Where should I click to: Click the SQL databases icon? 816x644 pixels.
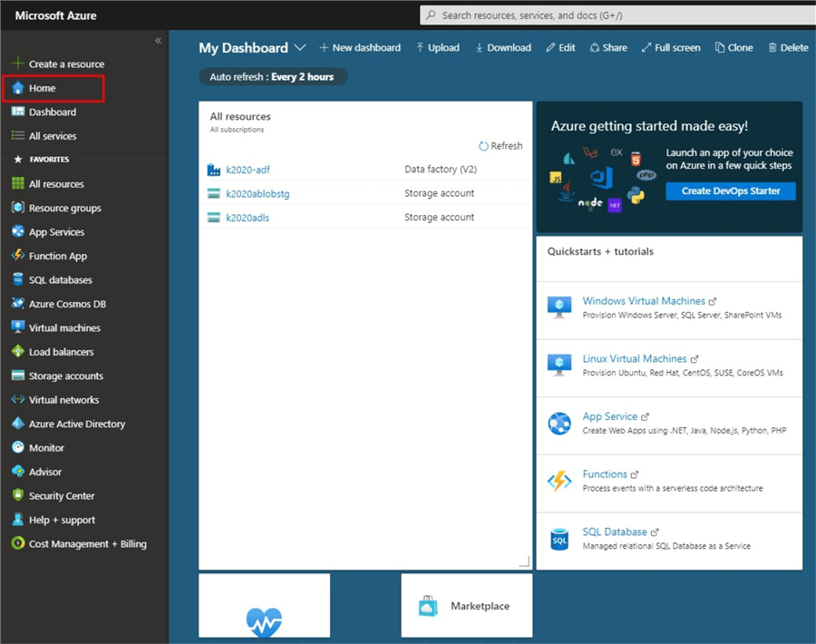[18, 279]
